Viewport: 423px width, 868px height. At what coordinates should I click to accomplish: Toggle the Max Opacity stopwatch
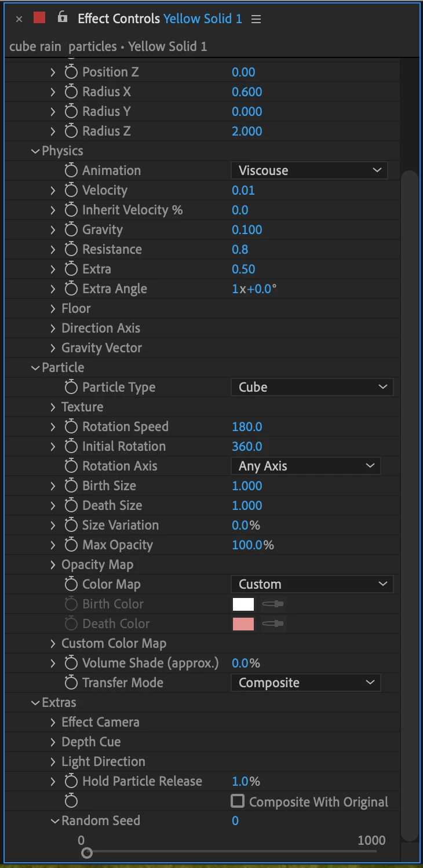[71, 545]
